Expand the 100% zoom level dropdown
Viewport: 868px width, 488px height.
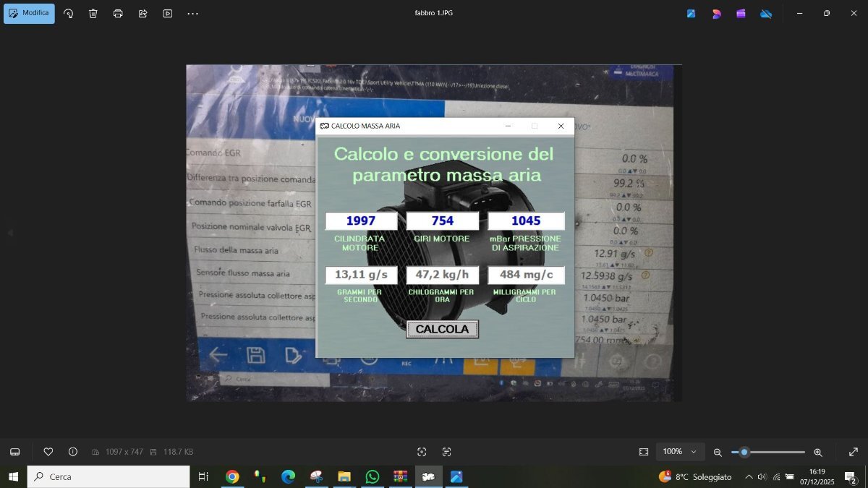(680, 452)
